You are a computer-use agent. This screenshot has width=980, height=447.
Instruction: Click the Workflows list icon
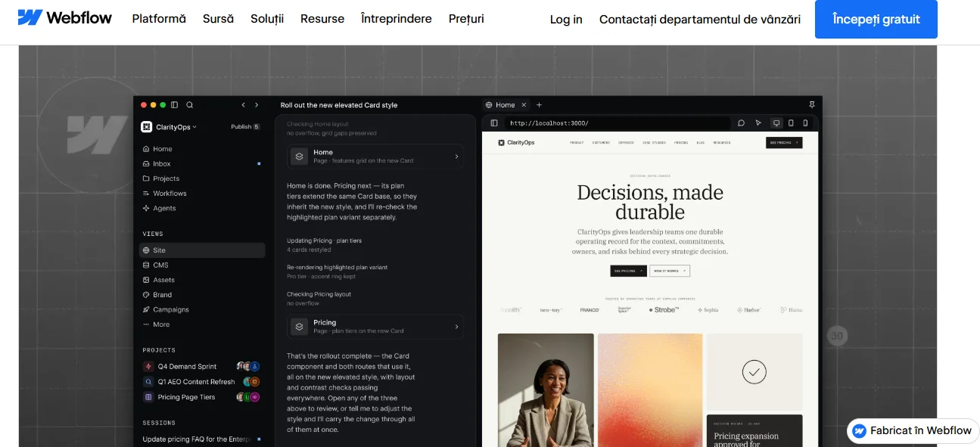tap(146, 194)
